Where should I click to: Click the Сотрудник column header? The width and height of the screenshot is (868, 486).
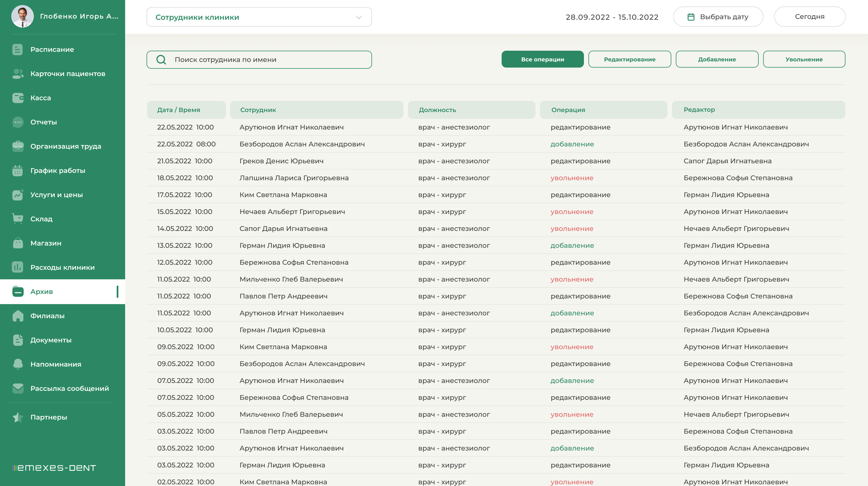point(316,110)
